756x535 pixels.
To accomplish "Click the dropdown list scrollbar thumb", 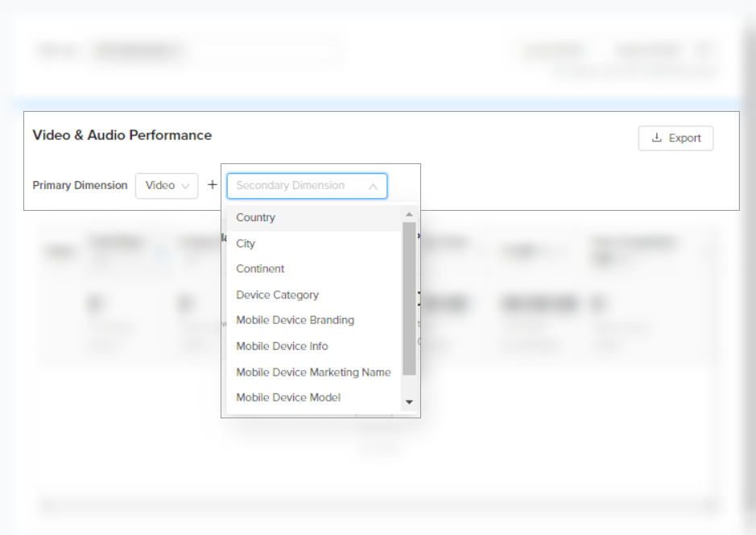I will click(409, 298).
